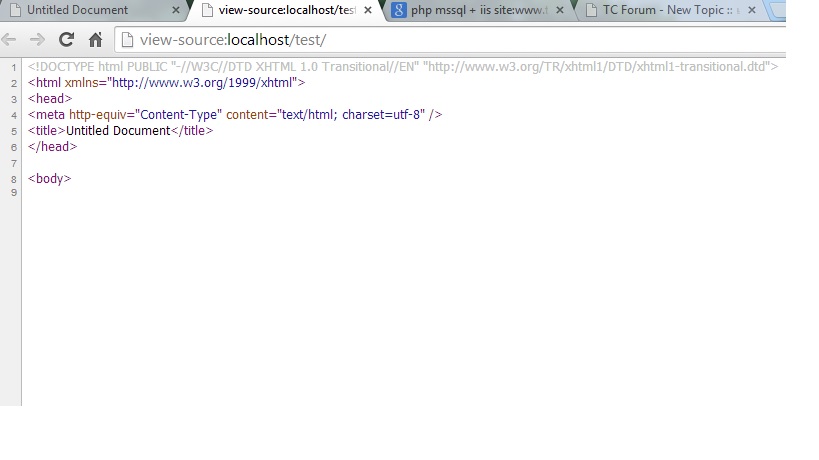Click the Google favicon on search tab

399,10
